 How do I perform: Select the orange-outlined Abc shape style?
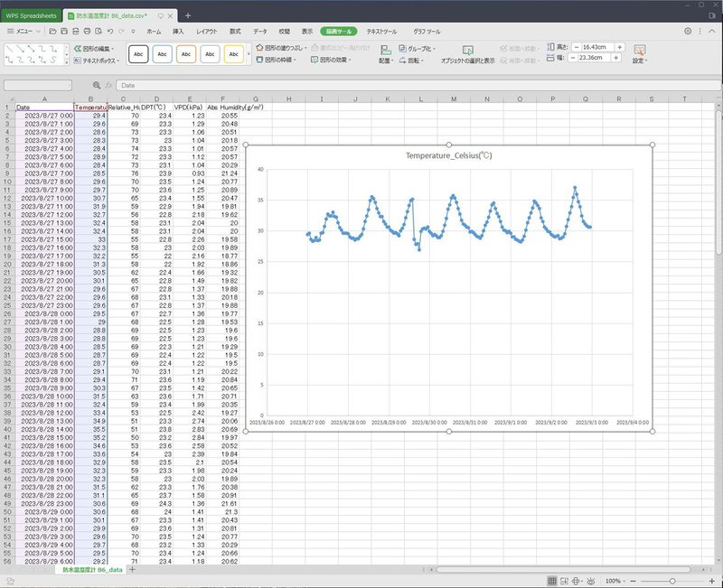[x=185, y=54]
